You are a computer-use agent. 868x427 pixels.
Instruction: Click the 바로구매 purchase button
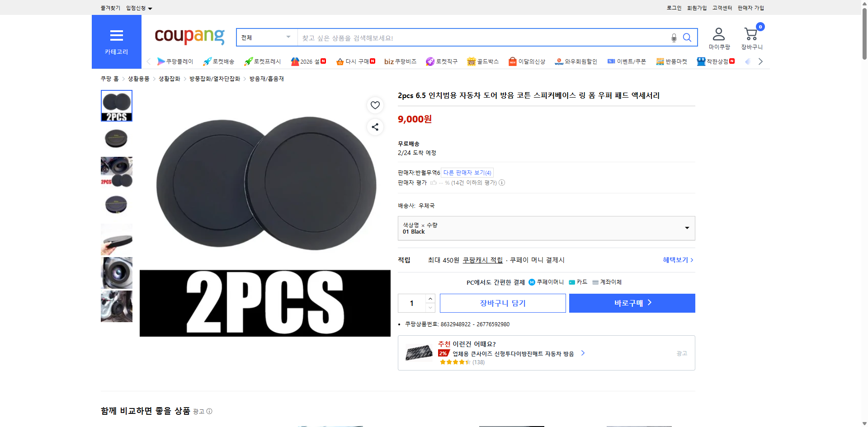(x=632, y=303)
